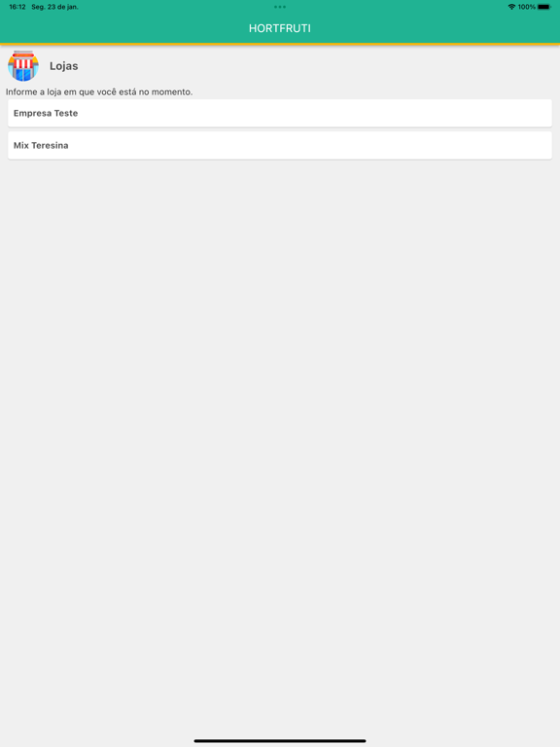560x747 pixels.
Task: Tap the Wi-Fi signal status icon
Action: [x=511, y=7]
